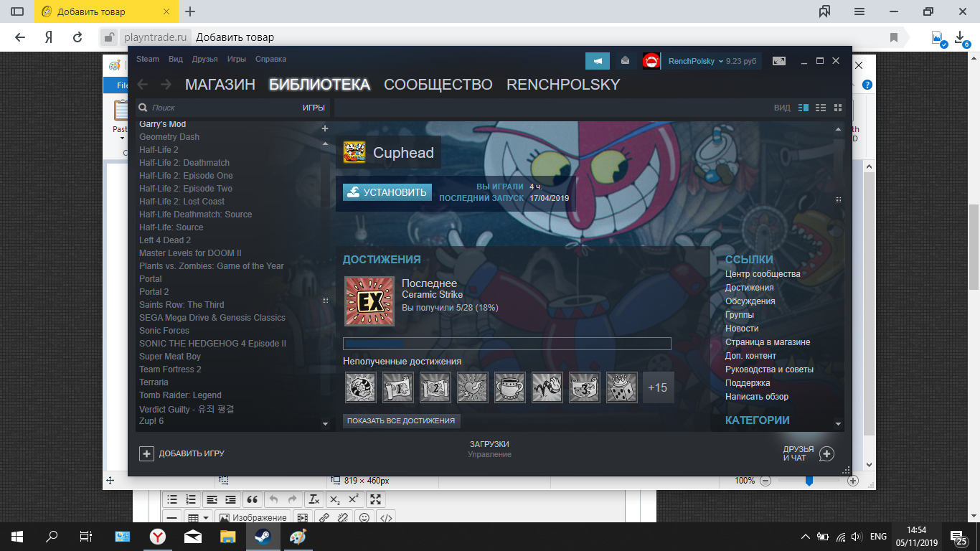The image size is (980, 551).
Task: Open Написать обзор link
Action: 757,397
